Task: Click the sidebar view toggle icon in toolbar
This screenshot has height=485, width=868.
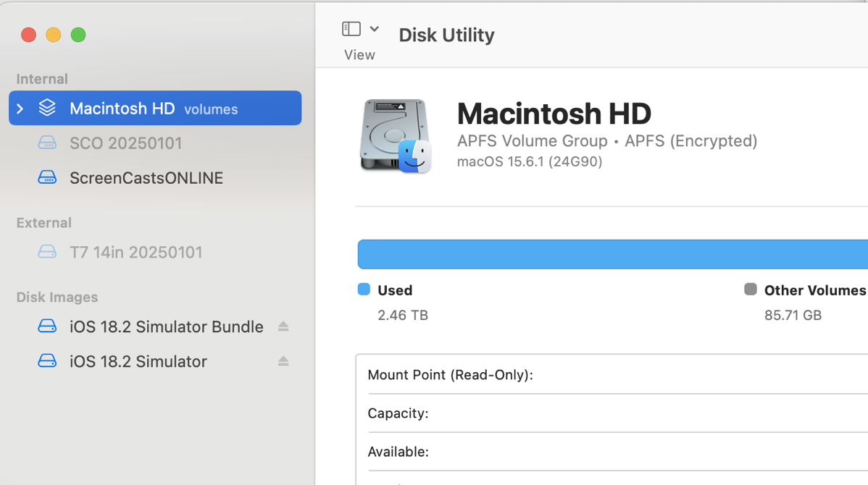Action: [x=350, y=28]
